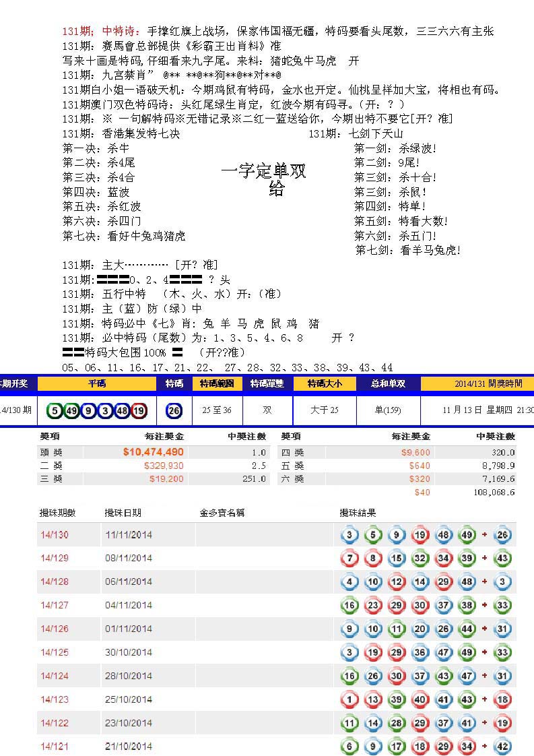Image resolution: width=534 pixels, height=756 pixels.
Task: Open draw 14/130 link
Action: pos(55,535)
